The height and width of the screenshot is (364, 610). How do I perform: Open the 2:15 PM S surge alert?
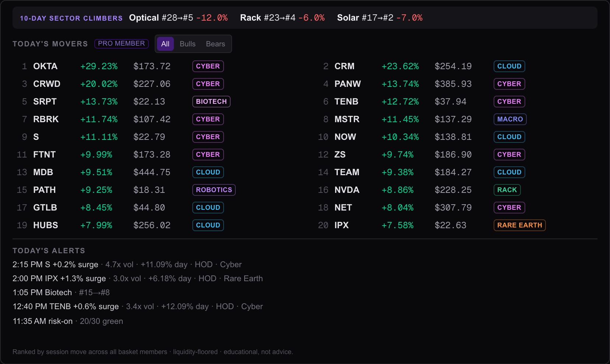tap(127, 265)
